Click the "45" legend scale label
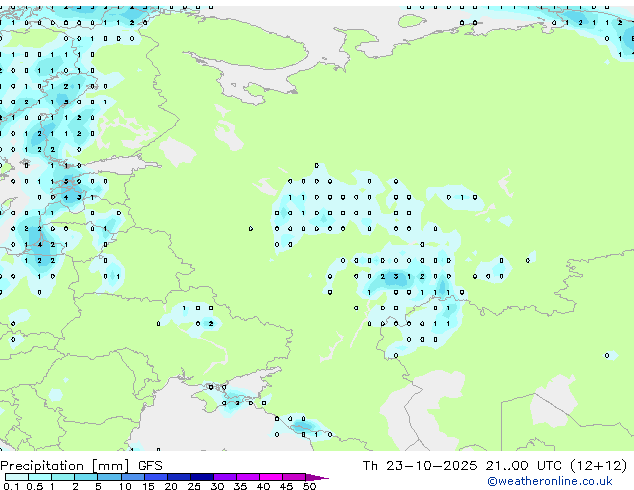The height and width of the screenshot is (490, 634). coord(286,486)
